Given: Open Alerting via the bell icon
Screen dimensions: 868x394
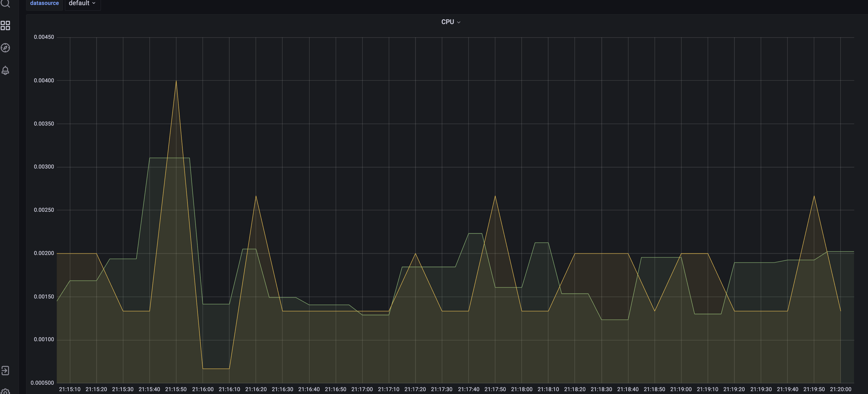Looking at the screenshot, I should click(5, 70).
